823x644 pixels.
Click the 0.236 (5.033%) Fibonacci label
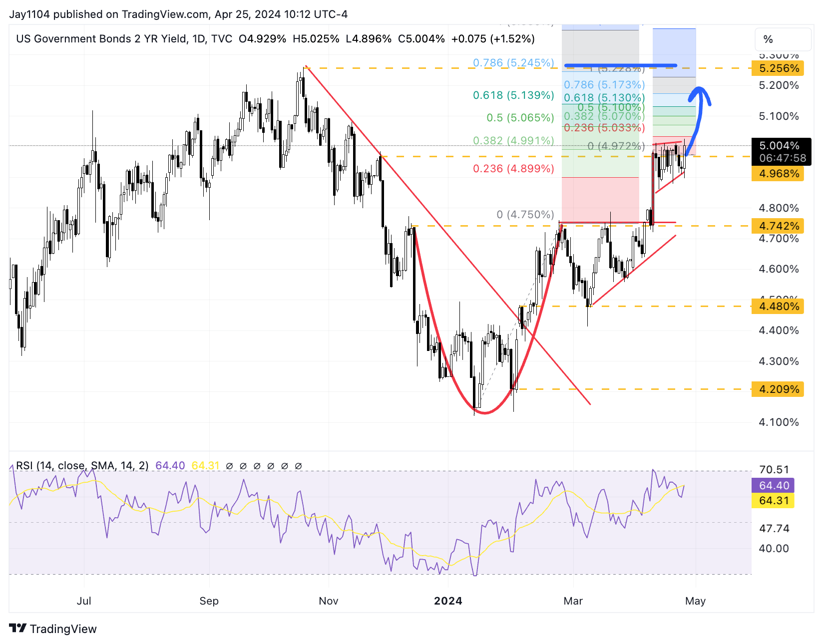pyautogui.click(x=604, y=128)
